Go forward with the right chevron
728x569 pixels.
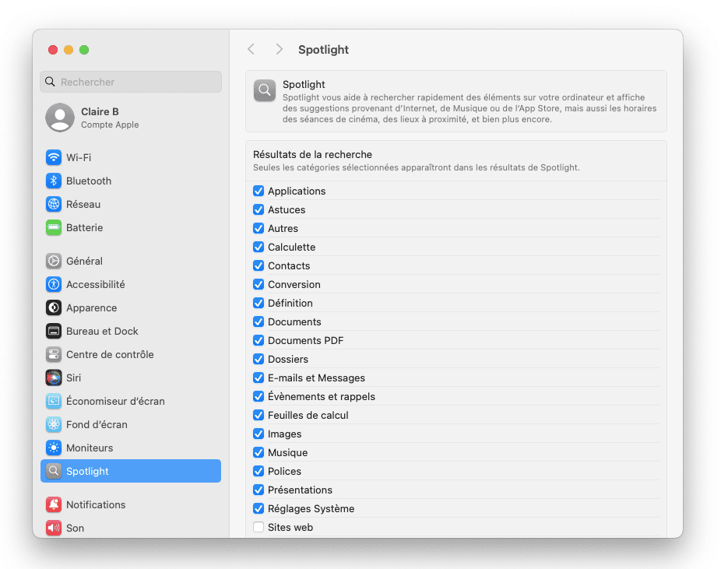[x=279, y=49]
